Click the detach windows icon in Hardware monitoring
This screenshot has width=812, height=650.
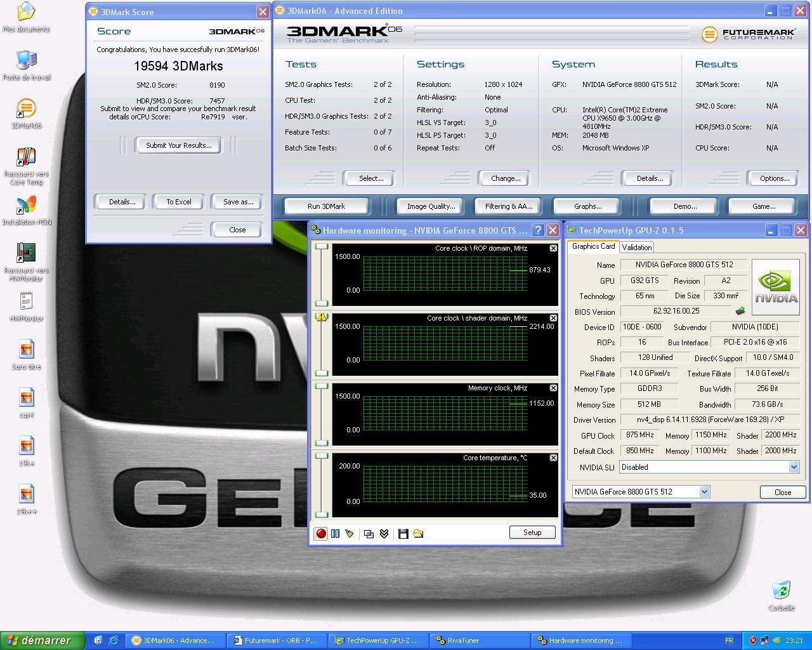click(369, 534)
